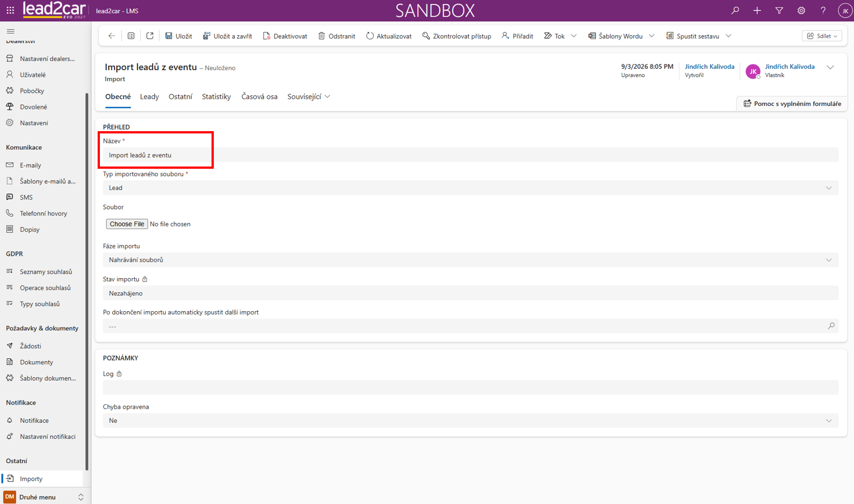Toggle the hamburger navigation menu
This screenshot has height=504, width=854.
[x=11, y=31]
